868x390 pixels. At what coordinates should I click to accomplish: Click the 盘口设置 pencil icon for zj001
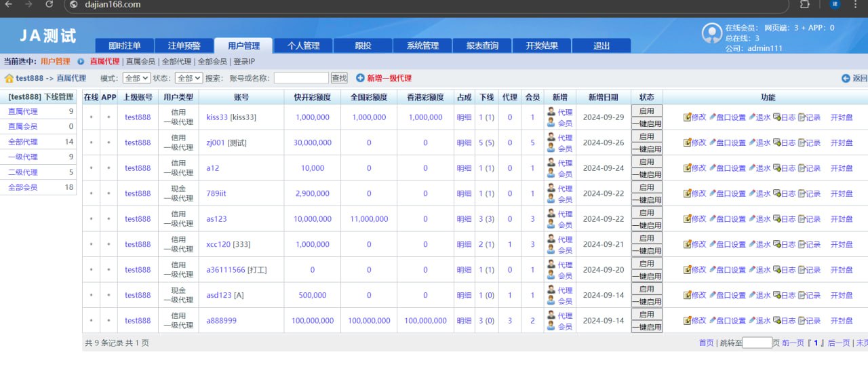tap(713, 142)
